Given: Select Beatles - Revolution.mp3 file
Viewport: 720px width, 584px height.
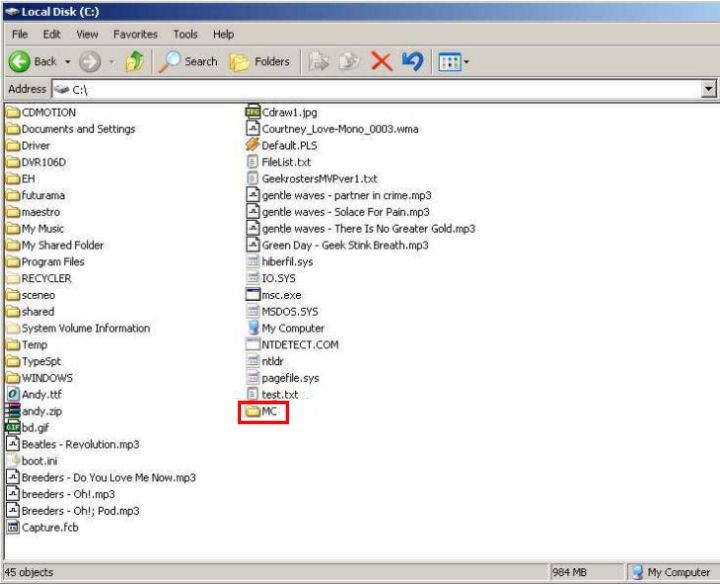Looking at the screenshot, I should [73, 444].
